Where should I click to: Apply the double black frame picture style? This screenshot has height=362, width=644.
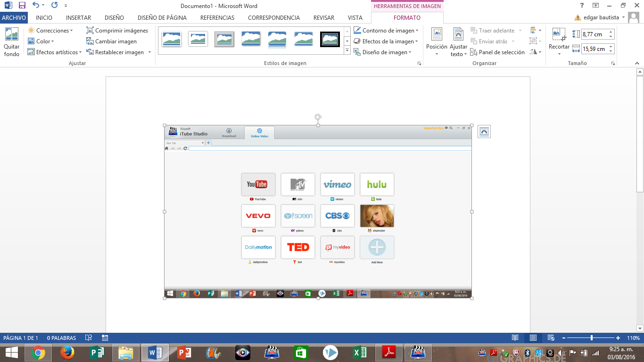(330, 39)
